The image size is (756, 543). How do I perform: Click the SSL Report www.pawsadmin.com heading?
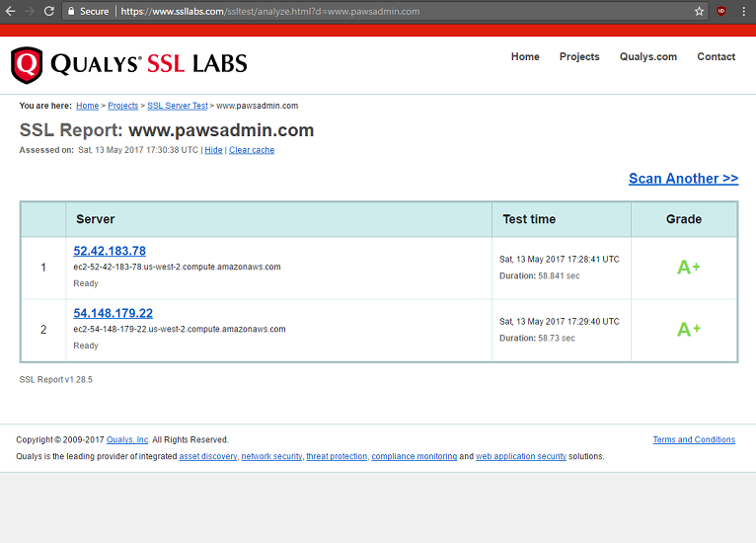167,130
